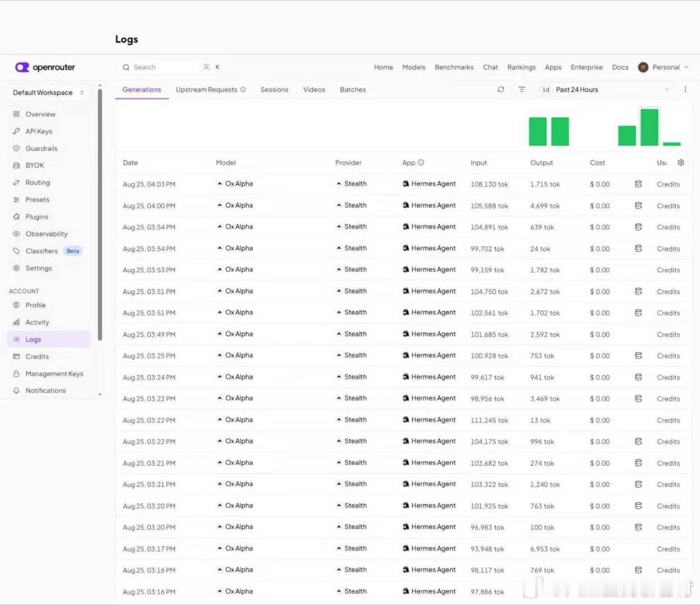Image resolution: width=700 pixels, height=605 pixels.
Task: Open details icon for 03:25 PM row
Action: click(638, 356)
